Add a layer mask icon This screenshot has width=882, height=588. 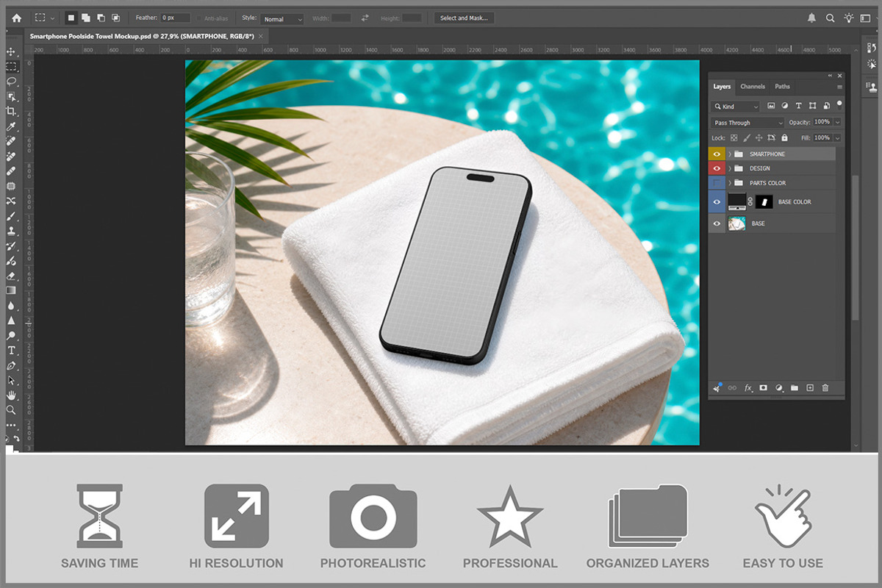764,387
